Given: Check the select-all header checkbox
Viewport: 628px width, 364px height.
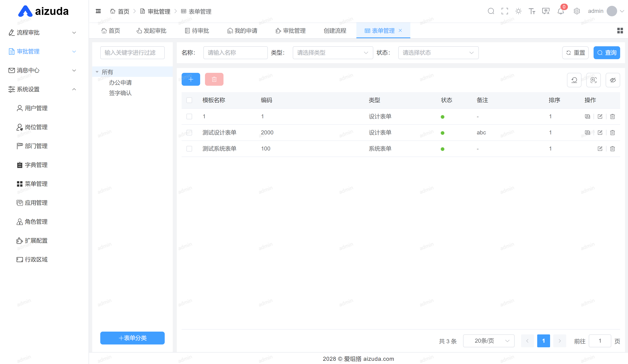Looking at the screenshot, I should pos(189,100).
